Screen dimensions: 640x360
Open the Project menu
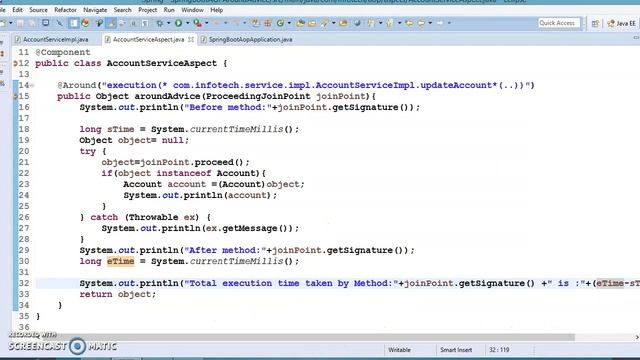147,10
